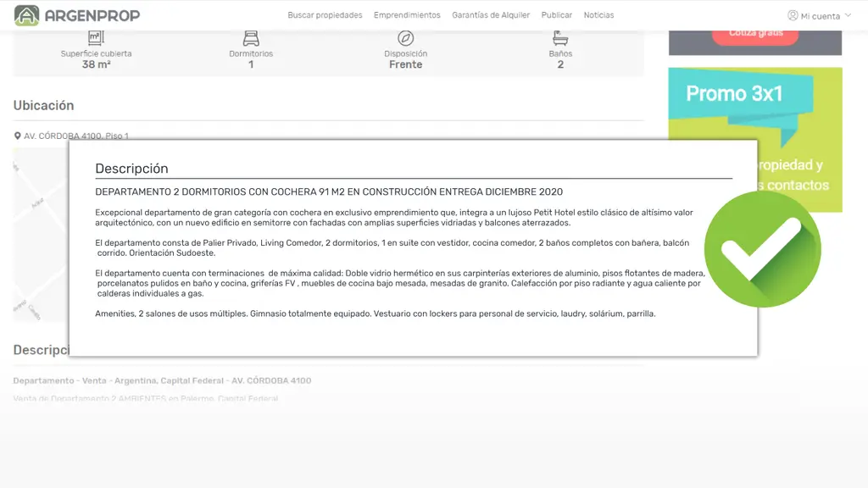The height and width of the screenshot is (488, 868).
Task: Click the Dormitorios bed icon
Action: [x=251, y=38]
